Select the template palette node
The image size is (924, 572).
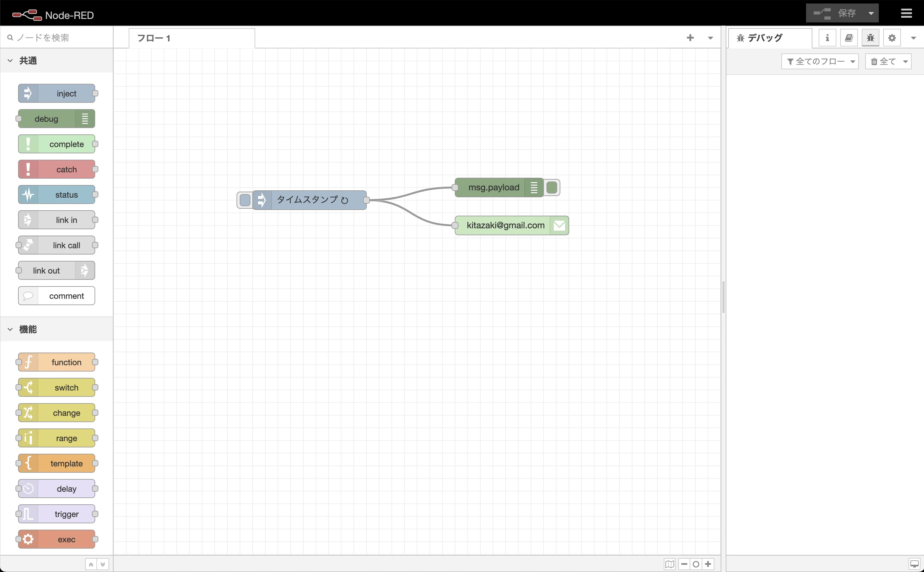[x=57, y=464]
